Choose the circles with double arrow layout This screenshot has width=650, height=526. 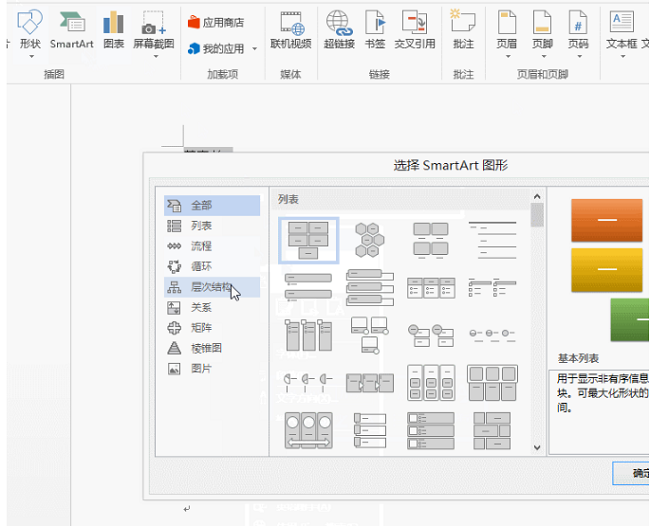(x=308, y=430)
